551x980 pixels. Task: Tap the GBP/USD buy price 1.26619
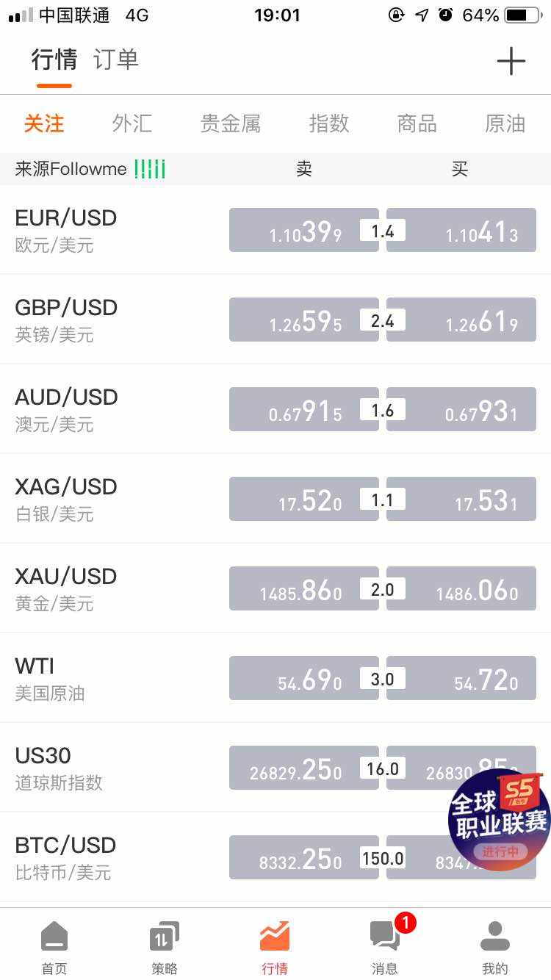coord(461,320)
